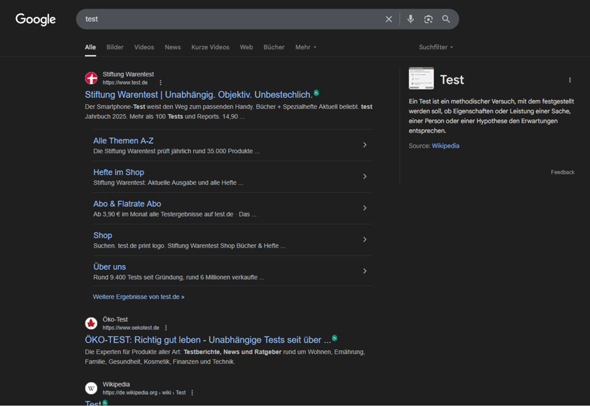Open three-dot menu next to de.wikipedia.org URL
590x406 pixels.
point(192,393)
